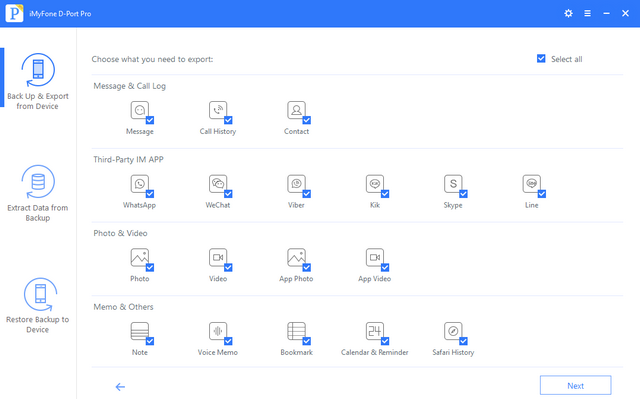This screenshot has height=399, width=640.
Task: Toggle the Message item checkbox
Action: coord(150,120)
